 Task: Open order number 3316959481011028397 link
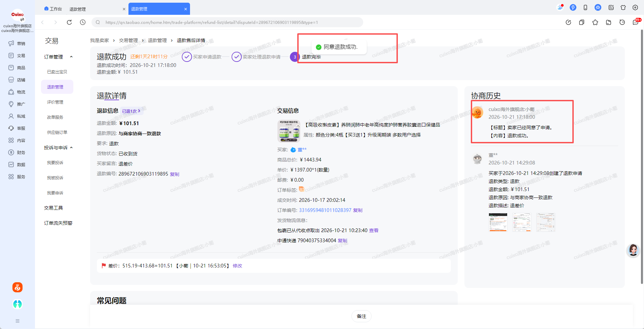click(x=325, y=210)
